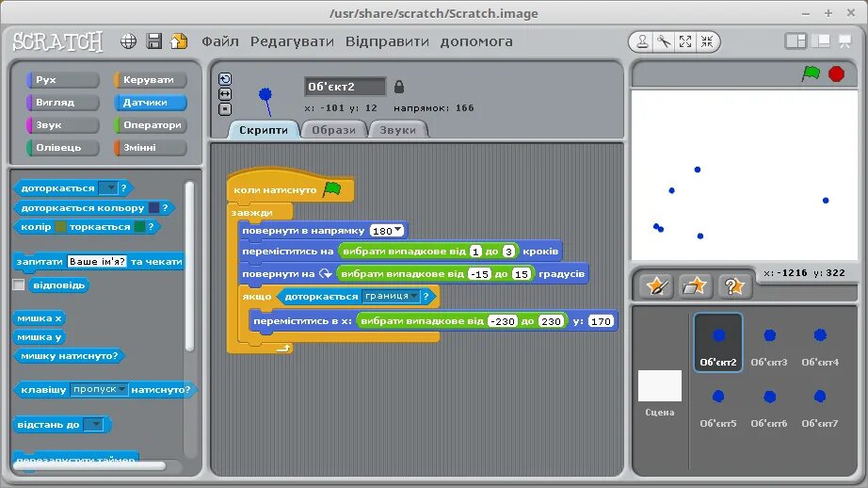Select sprite Об'єкт3 thumbnail
The width and height of the screenshot is (868, 488).
click(769, 344)
